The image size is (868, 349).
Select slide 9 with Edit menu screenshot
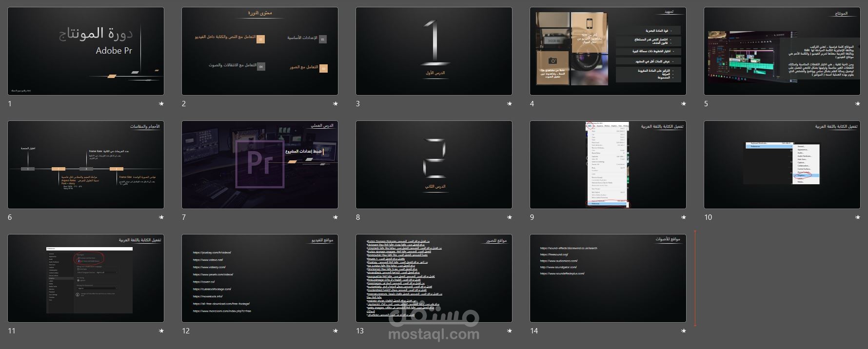tap(608, 165)
